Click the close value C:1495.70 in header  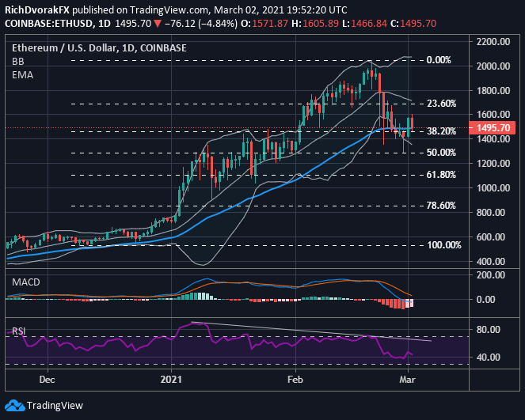click(413, 24)
